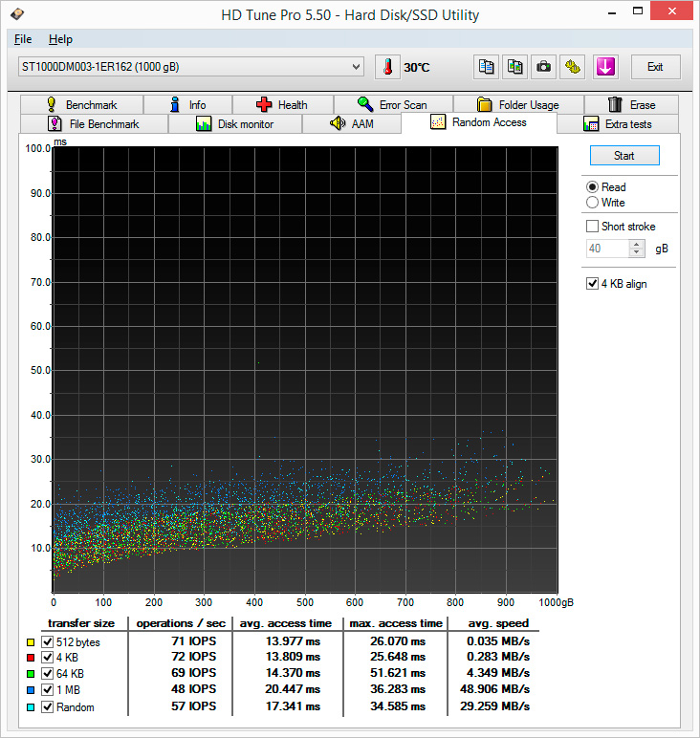Viewport: 700px width, 738px height.
Task: Copy results text to clipboard icon
Action: (x=487, y=67)
